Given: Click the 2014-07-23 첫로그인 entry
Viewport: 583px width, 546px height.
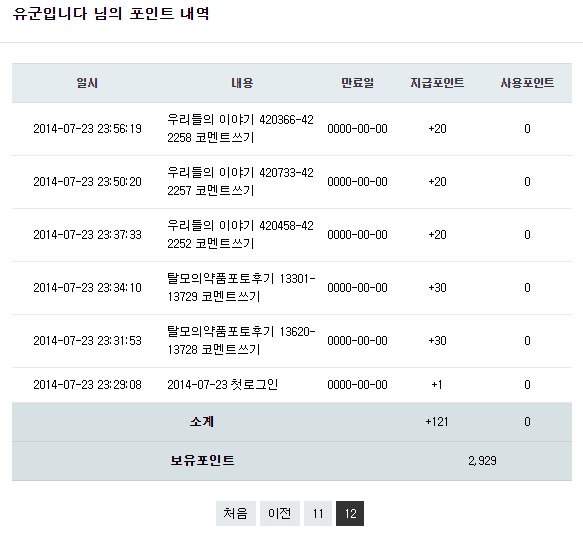Looking at the screenshot, I should (223, 385).
